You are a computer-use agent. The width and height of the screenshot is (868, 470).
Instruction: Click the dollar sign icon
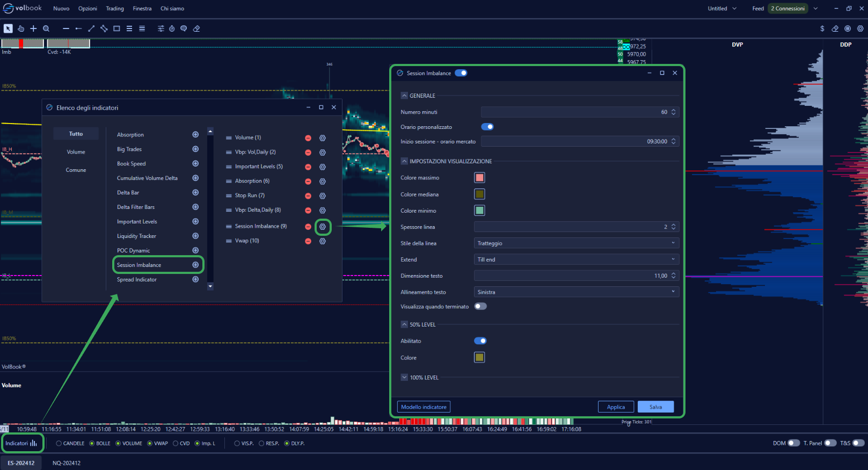point(822,28)
